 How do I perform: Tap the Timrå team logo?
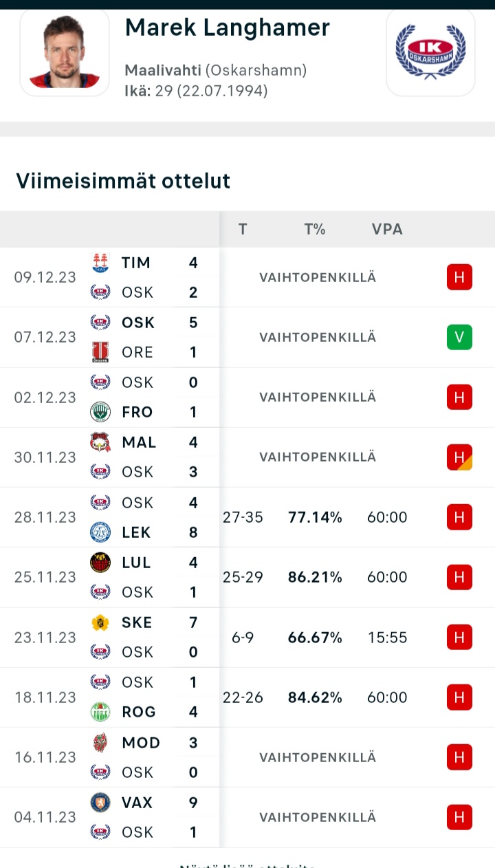click(100, 263)
